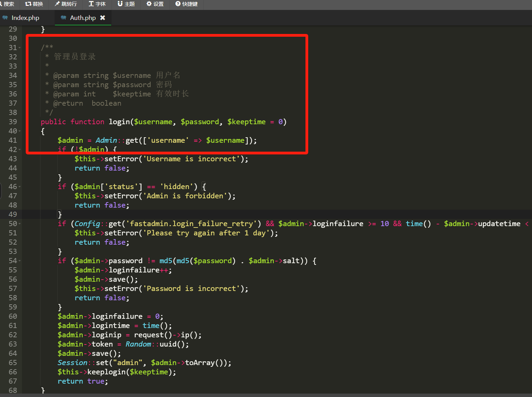Open the 跳转行 go-to-line tool
Screen dimensions: 532x397
tap(66, 4)
